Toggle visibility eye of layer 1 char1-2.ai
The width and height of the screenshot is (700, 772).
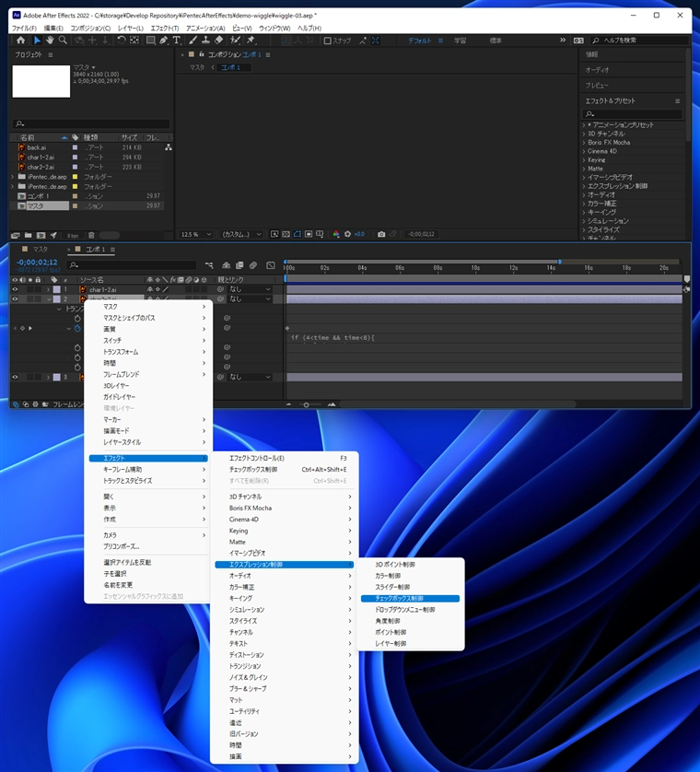click(x=15, y=289)
